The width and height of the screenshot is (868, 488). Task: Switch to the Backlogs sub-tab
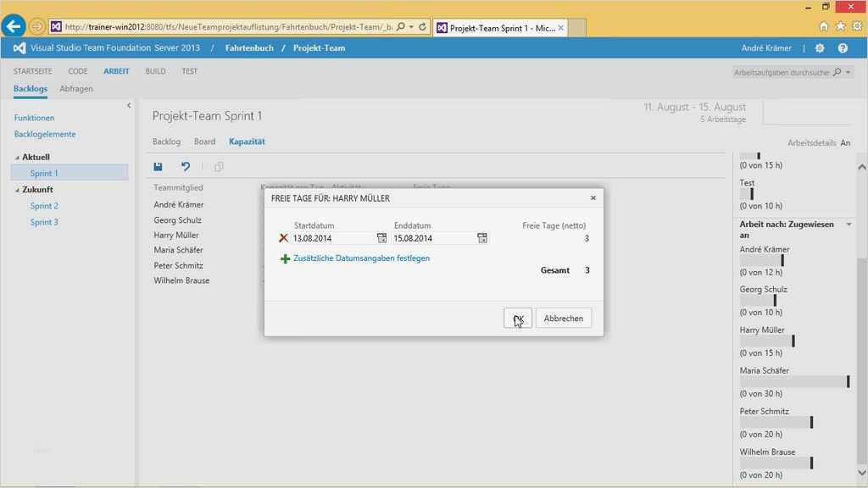pos(31,88)
